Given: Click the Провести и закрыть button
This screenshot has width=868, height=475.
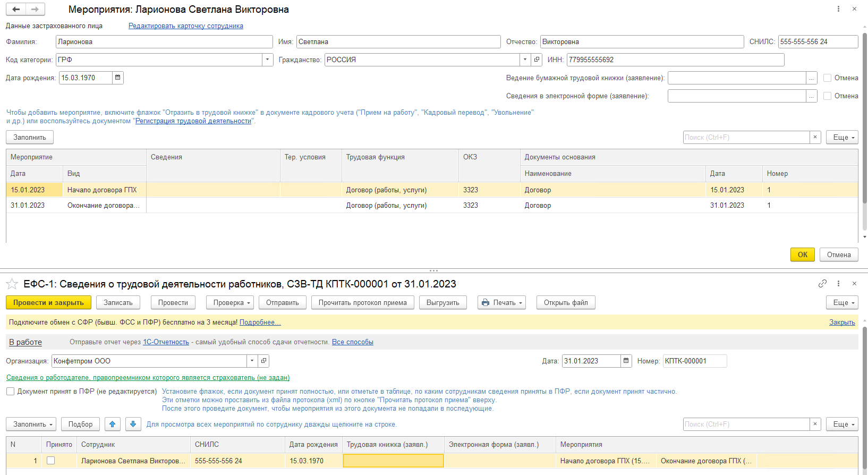Looking at the screenshot, I should pos(48,303).
